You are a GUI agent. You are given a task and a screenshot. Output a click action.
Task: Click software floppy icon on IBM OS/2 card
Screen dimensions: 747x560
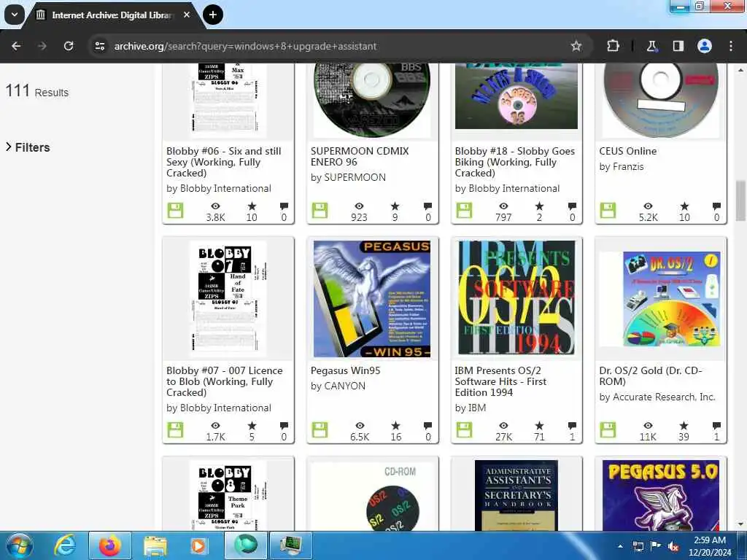pyautogui.click(x=464, y=430)
